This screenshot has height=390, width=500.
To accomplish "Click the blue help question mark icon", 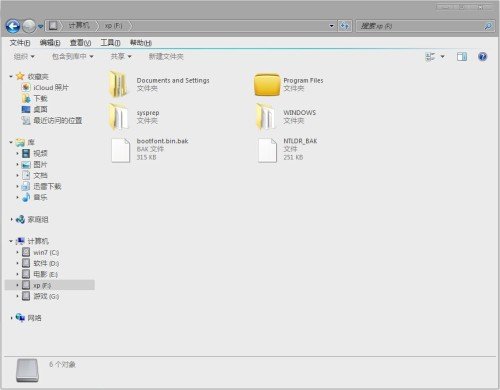I will tap(482, 57).
